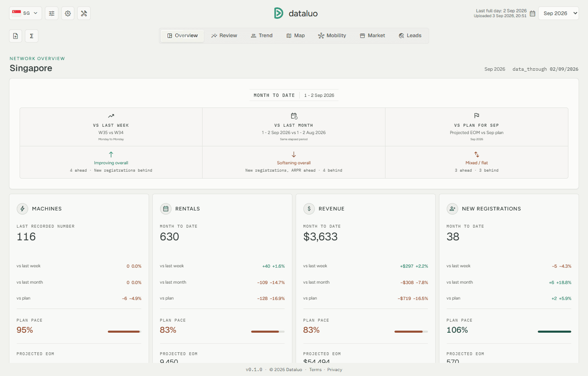Screen dimensions: 588x376
Task: Click the Revenue dollar icon
Action: (309, 209)
